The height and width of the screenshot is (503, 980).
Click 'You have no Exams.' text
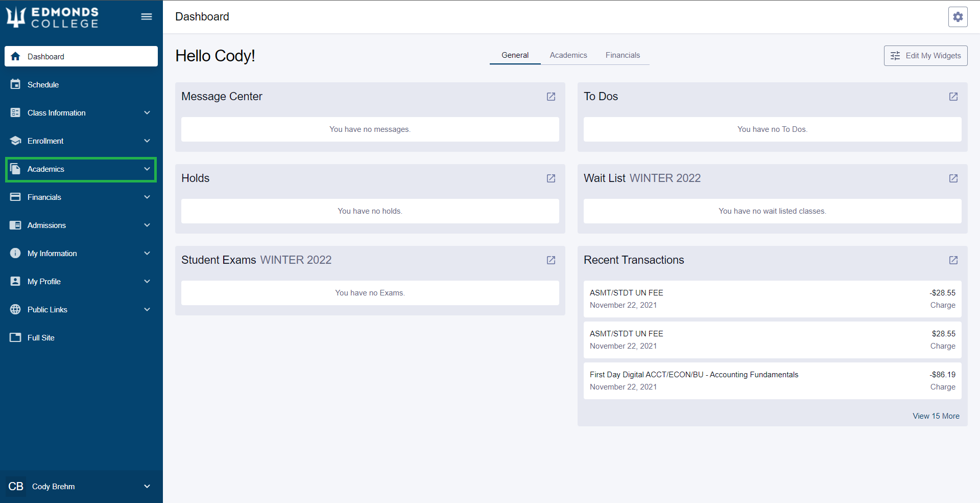(x=370, y=293)
